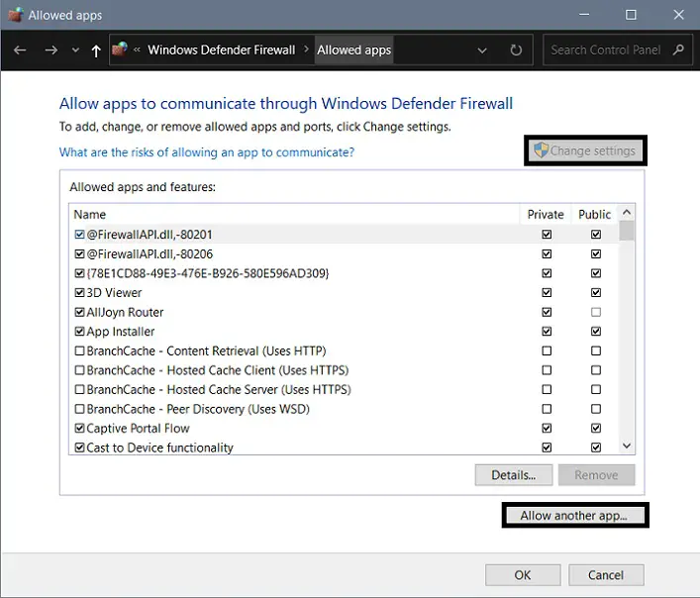The image size is (700, 598).
Task: Toggle Public checkbox for BranchCache Hosted Cache Server
Action: 595,390
